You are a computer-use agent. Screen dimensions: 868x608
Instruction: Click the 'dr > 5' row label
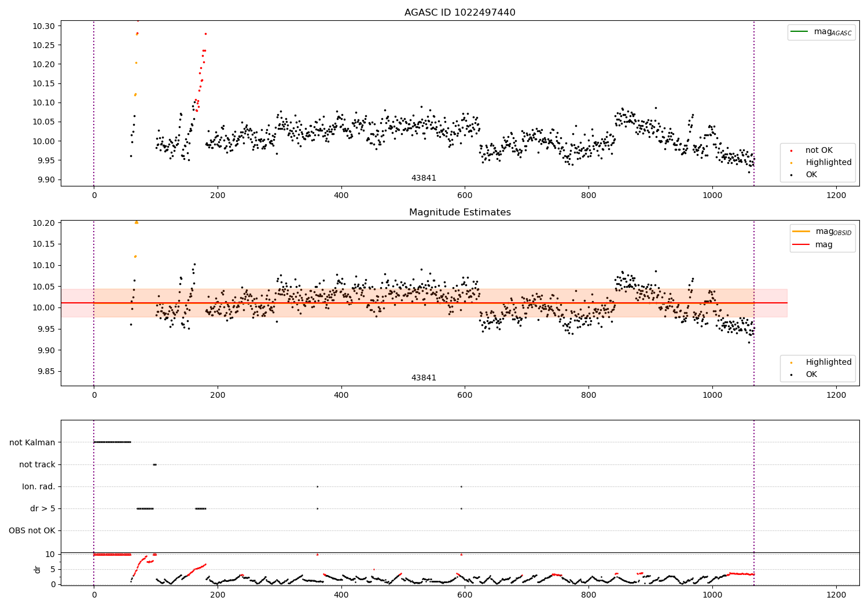43,508
